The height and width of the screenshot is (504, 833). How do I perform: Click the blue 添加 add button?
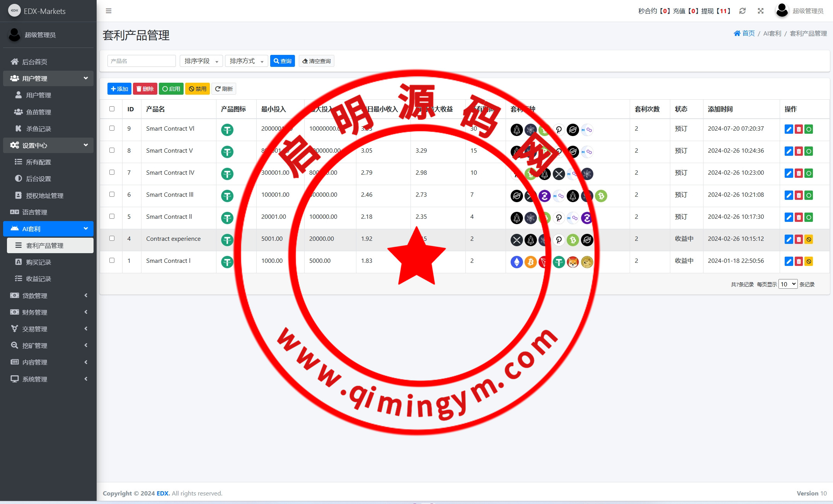[119, 89]
